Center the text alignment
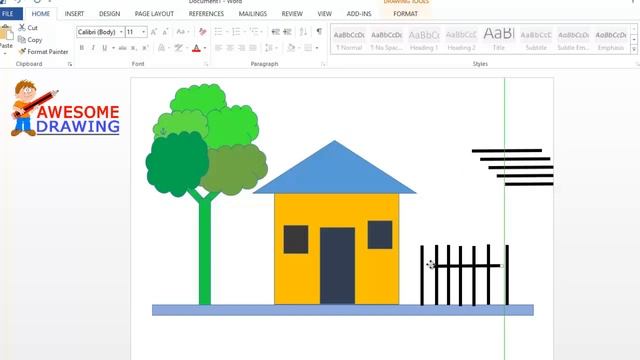This screenshot has width=640, height=360. click(230, 48)
